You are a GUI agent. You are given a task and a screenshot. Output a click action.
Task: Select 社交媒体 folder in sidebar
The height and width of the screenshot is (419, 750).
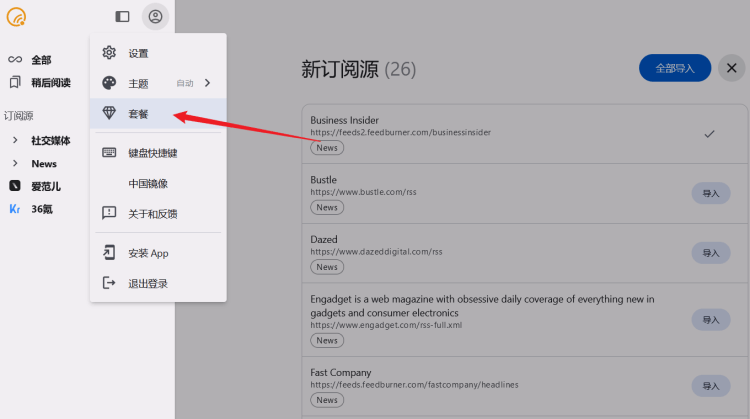click(x=51, y=141)
